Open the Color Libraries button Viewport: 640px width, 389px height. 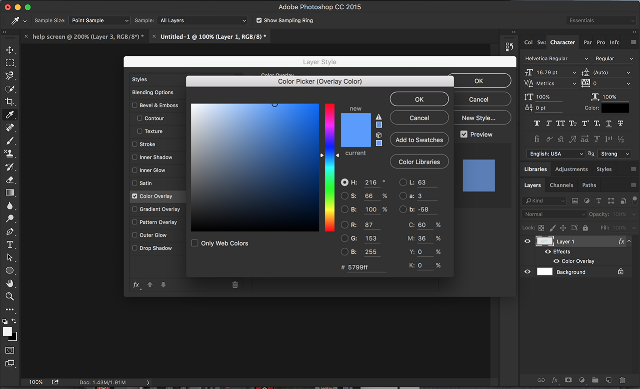click(419, 162)
